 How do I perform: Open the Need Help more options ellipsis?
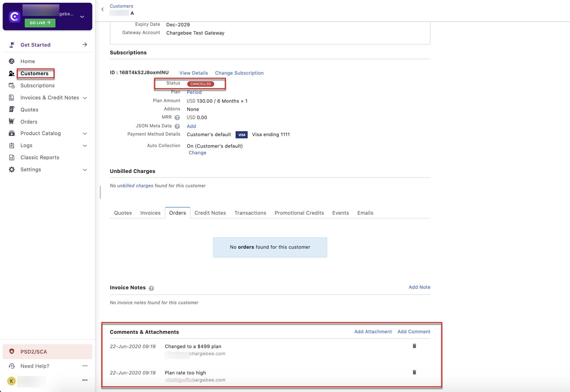pos(85,366)
